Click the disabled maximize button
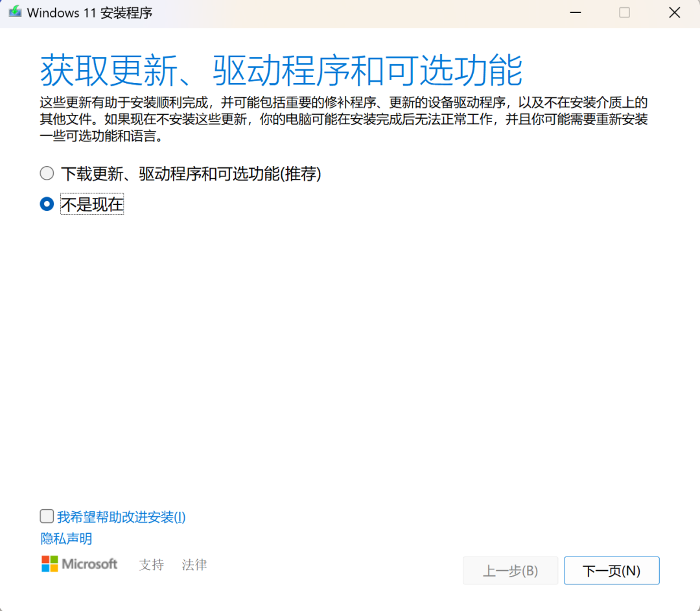 coord(625,12)
